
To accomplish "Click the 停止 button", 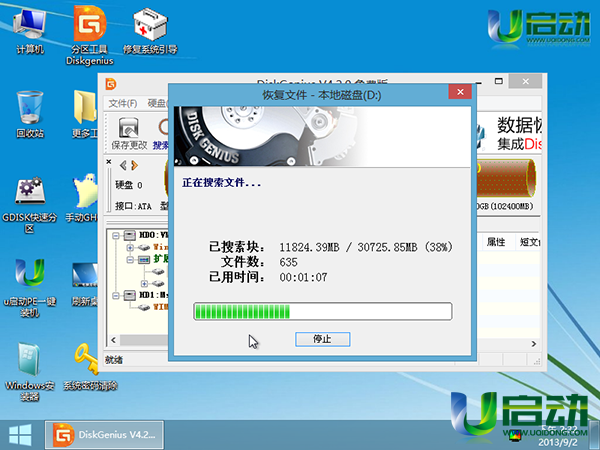I will click(322, 339).
